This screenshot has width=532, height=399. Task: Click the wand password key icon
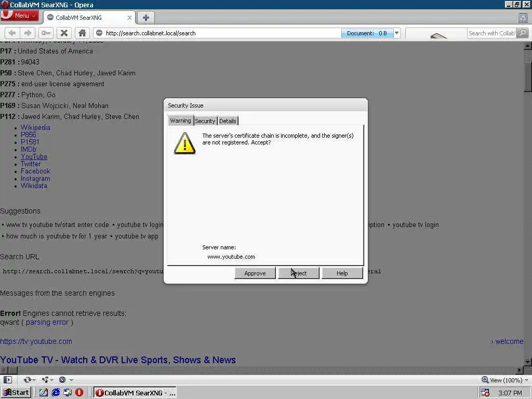click(46, 33)
